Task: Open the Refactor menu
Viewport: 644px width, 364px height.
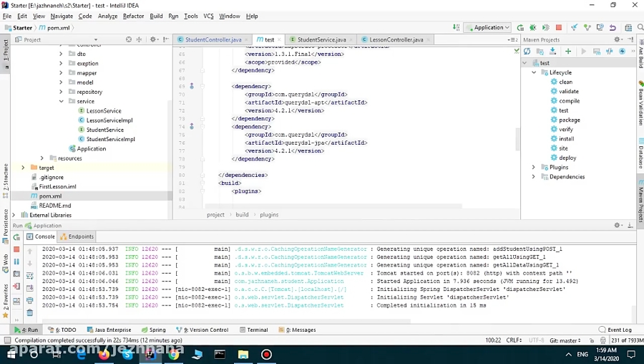Action: pyautogui.click(x=134, y=16)
